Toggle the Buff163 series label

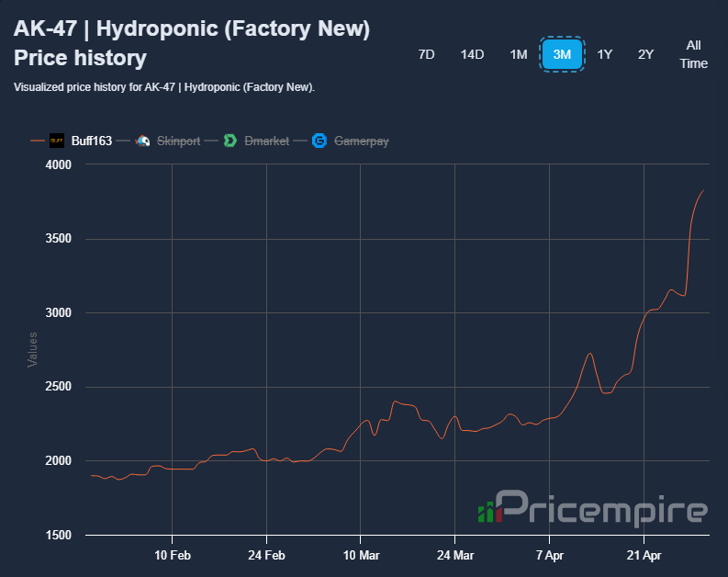coord(92,141)
